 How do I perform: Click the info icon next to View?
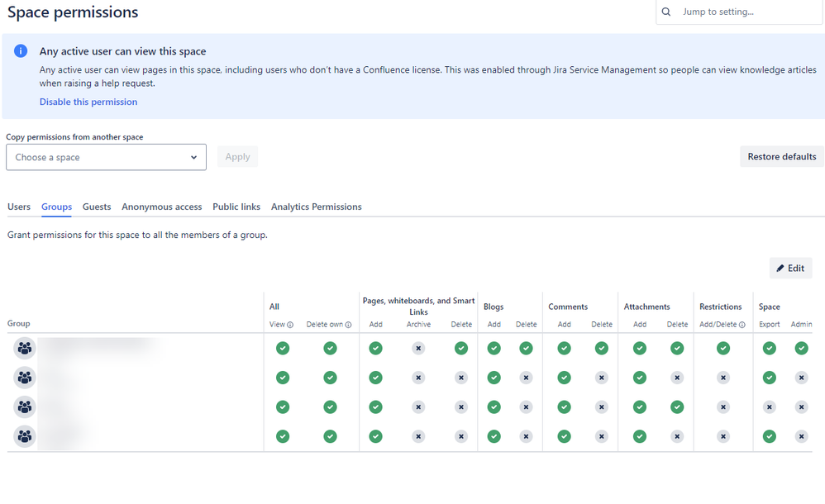pyautogui.click(x=290, y=325)
